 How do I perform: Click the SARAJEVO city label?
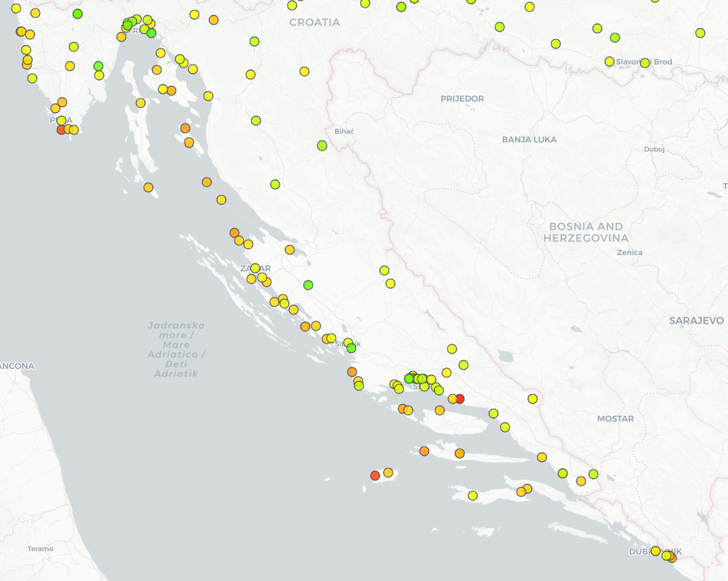(x=696, y=320)
